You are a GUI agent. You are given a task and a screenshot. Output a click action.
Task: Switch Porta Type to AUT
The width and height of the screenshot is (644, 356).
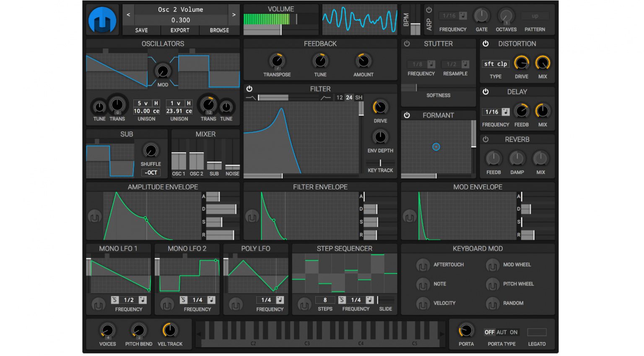point(501,332)
